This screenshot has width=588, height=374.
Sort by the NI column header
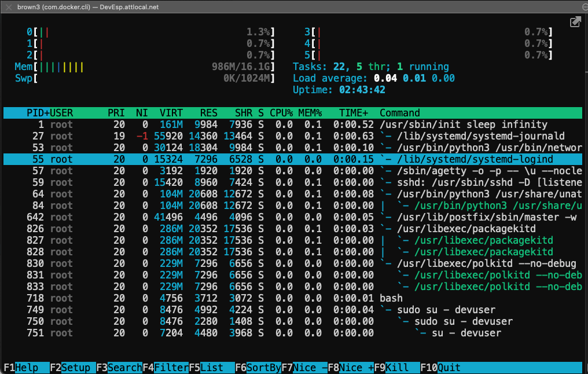142,113
